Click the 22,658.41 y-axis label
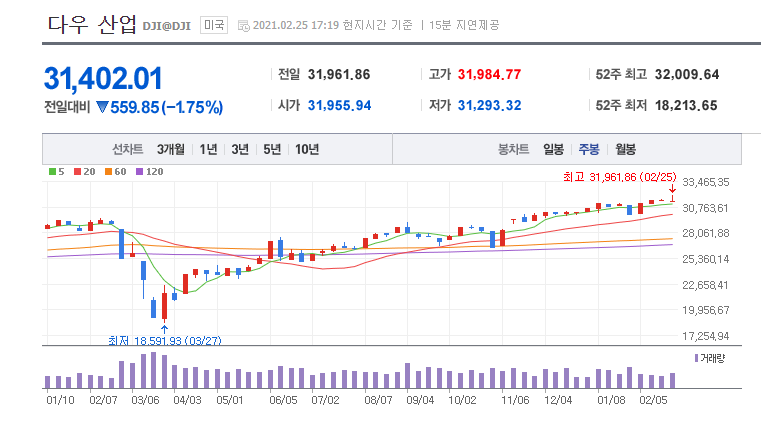Screen dimensions: 761x421 (706, 285)
